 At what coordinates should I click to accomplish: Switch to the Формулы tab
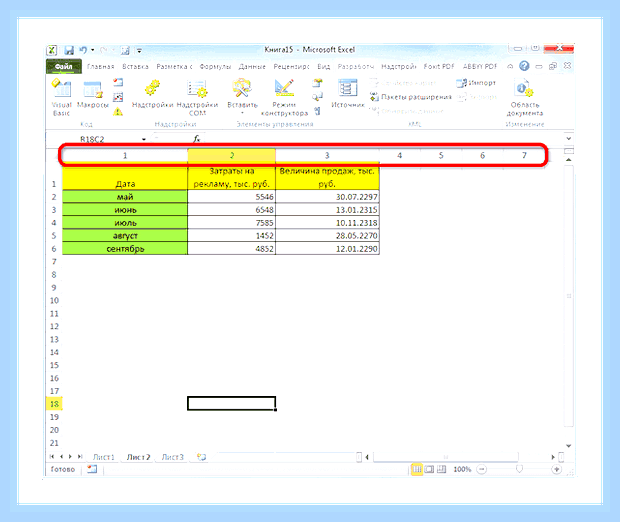pos(215,66)
